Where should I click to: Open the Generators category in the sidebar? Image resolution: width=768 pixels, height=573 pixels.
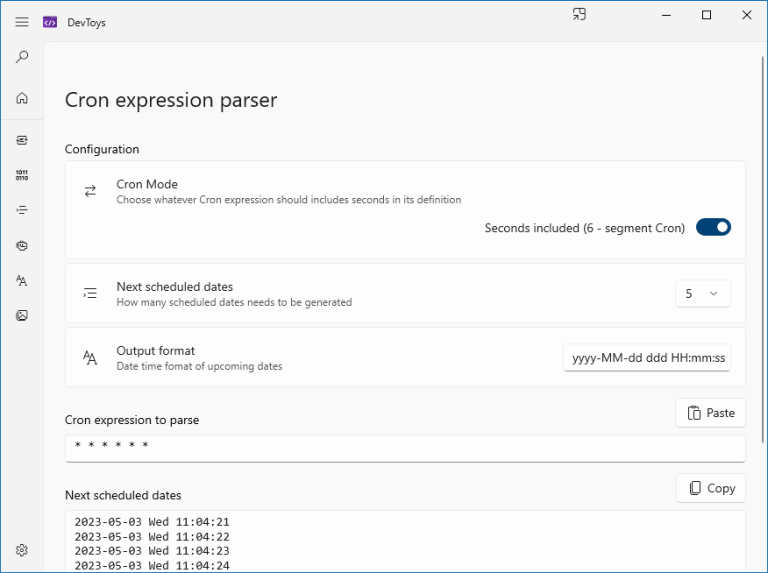22,245
